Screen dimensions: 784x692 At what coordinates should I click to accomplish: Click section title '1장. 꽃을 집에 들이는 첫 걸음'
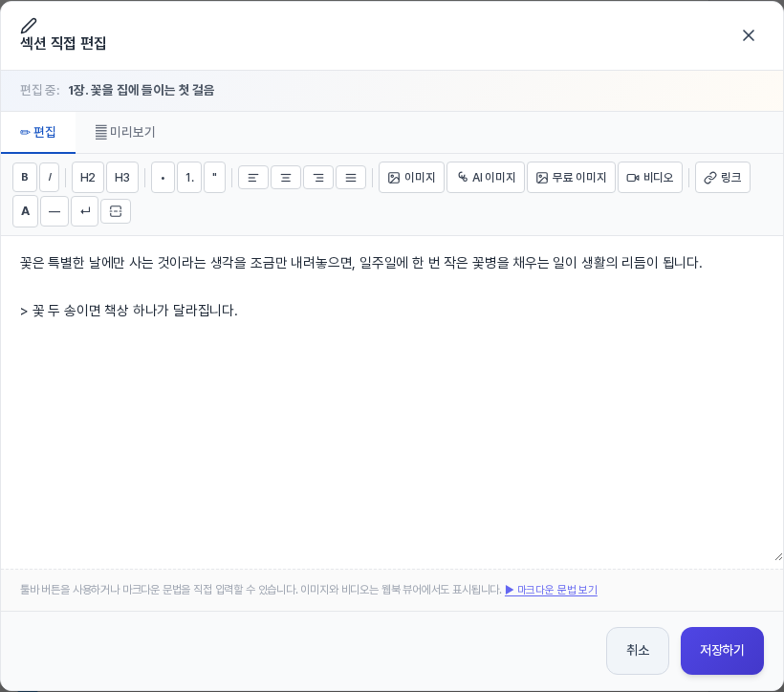coord(142,90)
